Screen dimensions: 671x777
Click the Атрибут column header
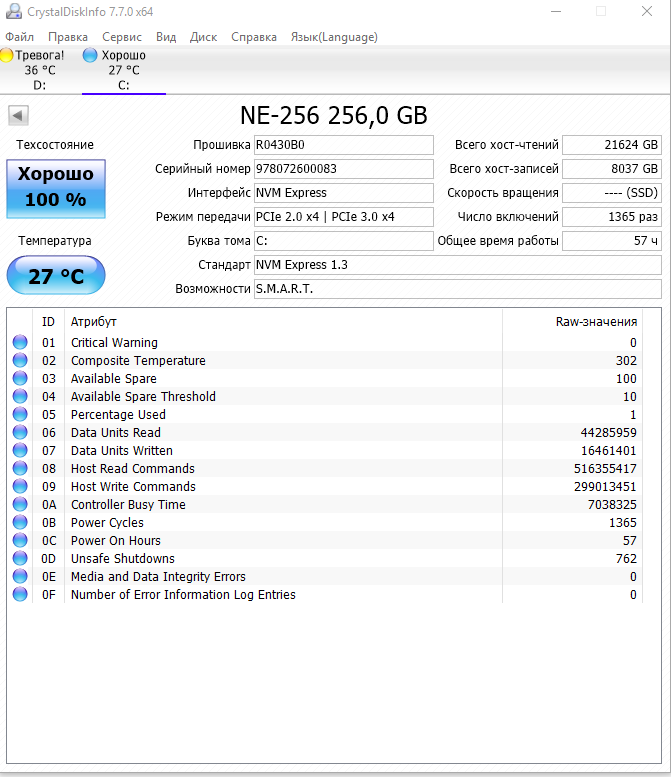point(283,322)
